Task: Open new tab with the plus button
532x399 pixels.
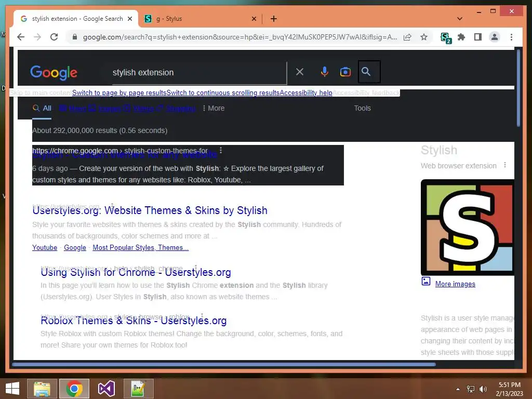Action: click(274, 19)
